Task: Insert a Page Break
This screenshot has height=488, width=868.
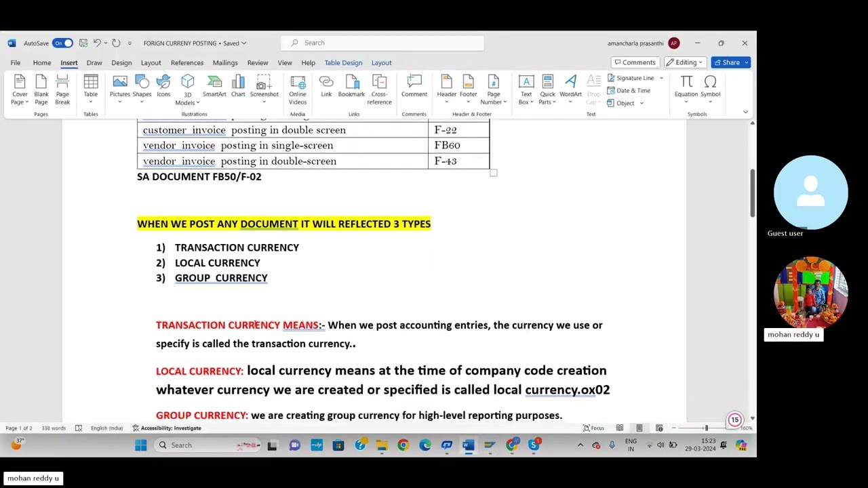Action: point(62,89)
